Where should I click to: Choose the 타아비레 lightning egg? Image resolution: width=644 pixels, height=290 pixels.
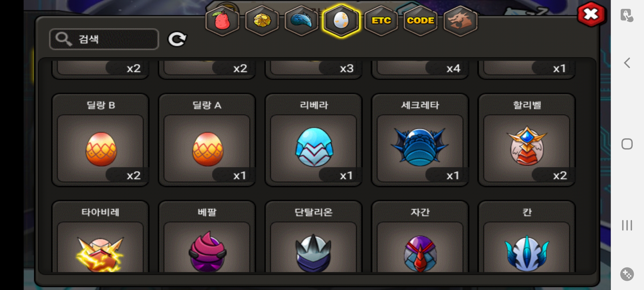click(x=100, y=237)
